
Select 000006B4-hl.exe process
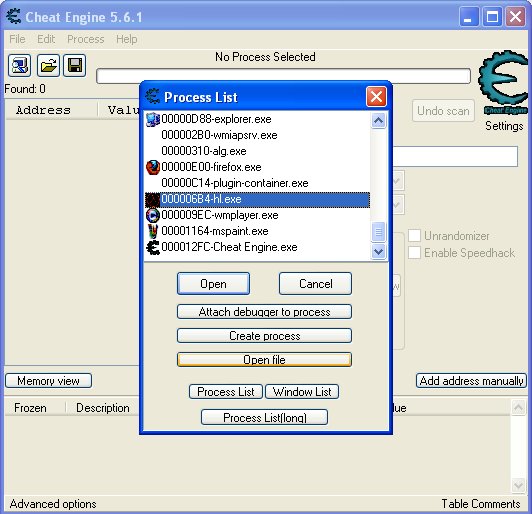coord(257,199)
